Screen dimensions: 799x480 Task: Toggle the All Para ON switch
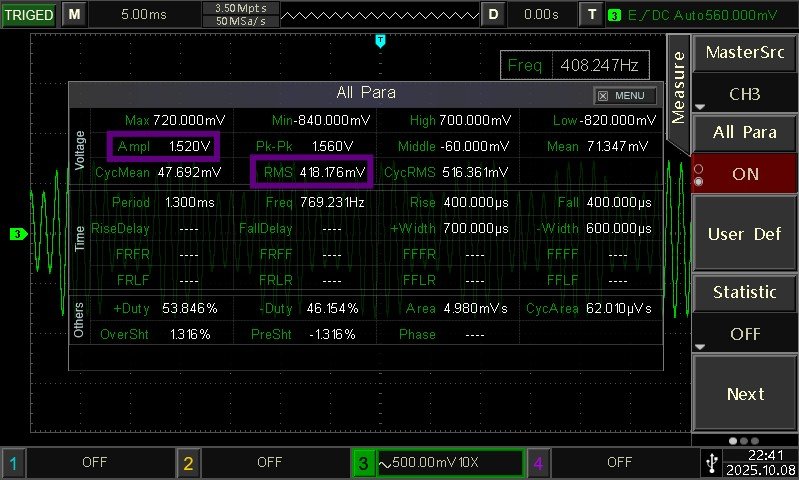tap(744, 174)
